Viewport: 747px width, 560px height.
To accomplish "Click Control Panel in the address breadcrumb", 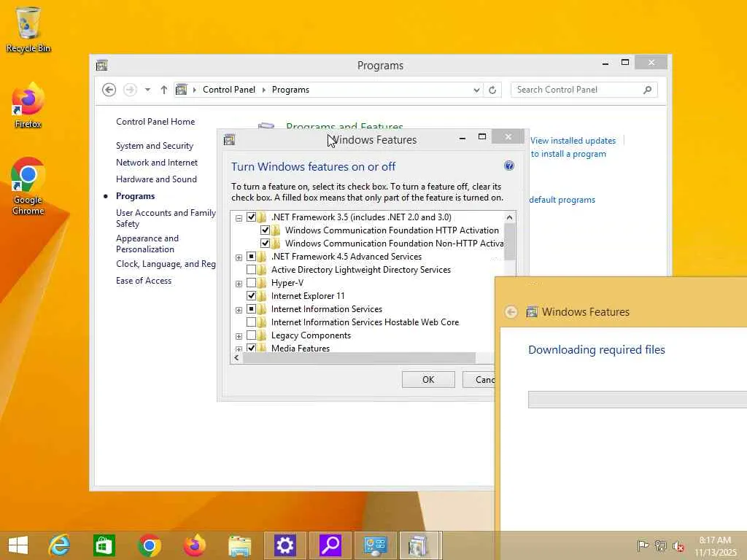I will (x=228, y=90).
